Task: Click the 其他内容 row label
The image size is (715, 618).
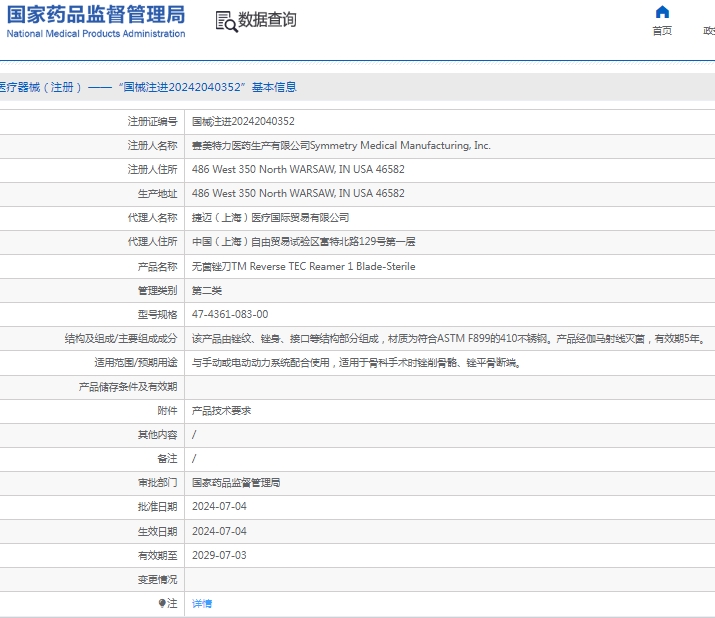Action: coord(157,435)
